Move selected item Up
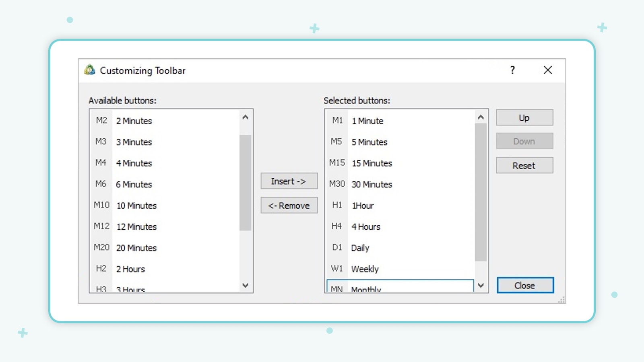Screen dimensions: 644x362 coord(524,117)
